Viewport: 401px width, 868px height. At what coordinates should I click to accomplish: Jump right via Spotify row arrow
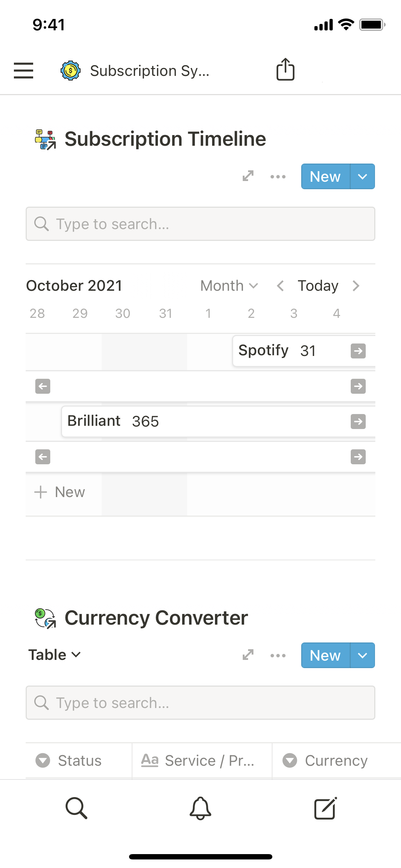(358, 351)
